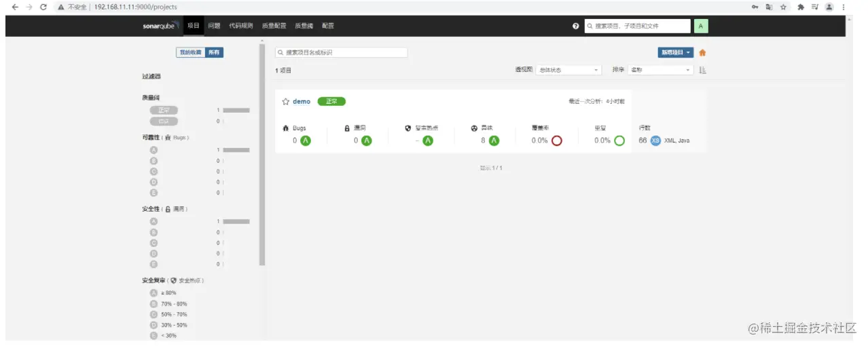Click the XS size badge on demo
This screenshot has height=346, width=868.
[655, 140]
